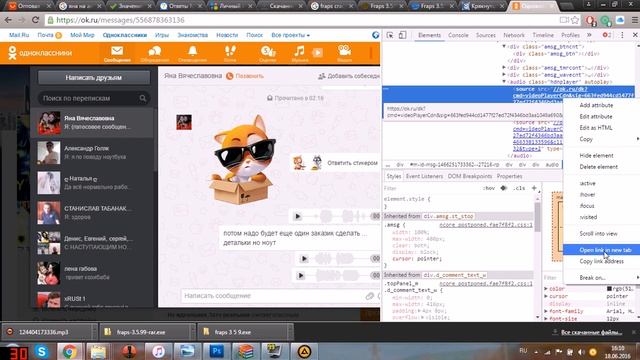
Task: Open Photoshop from the taskbar
Action: 216,351
